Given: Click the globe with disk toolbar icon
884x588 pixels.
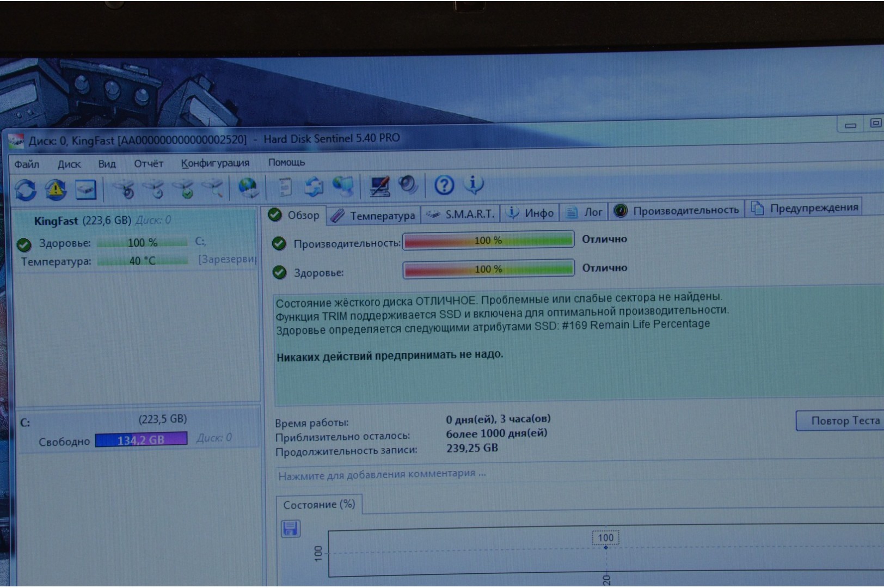Looking at the screenshot, I should pyautogui.click(x=248, y=187).
